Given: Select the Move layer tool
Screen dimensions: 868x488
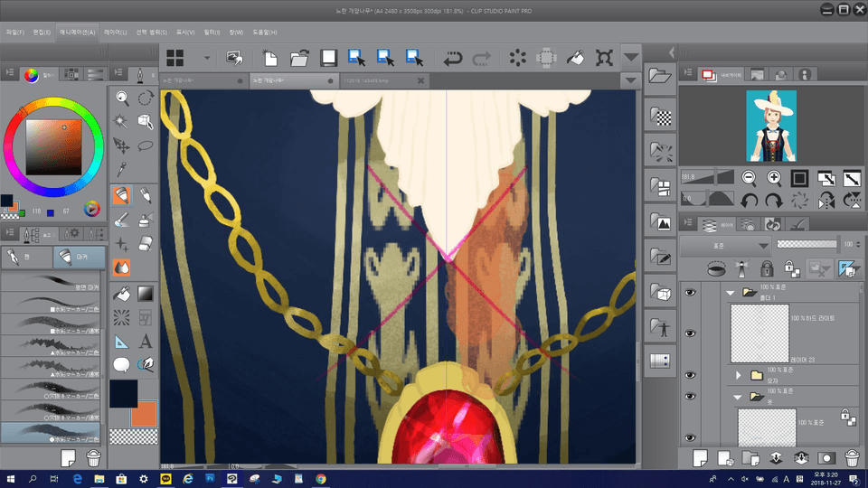Looking at the screenshot, I should click(x=122, y=145).
